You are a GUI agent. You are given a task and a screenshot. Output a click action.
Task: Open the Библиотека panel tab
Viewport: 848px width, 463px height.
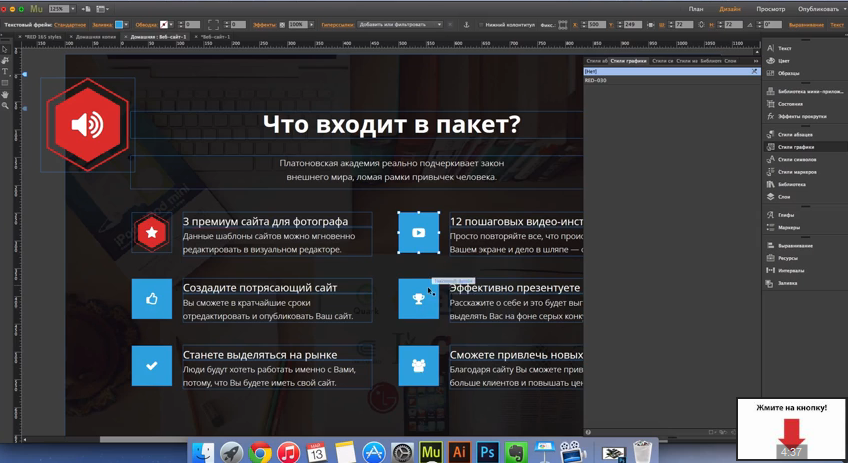711,61
